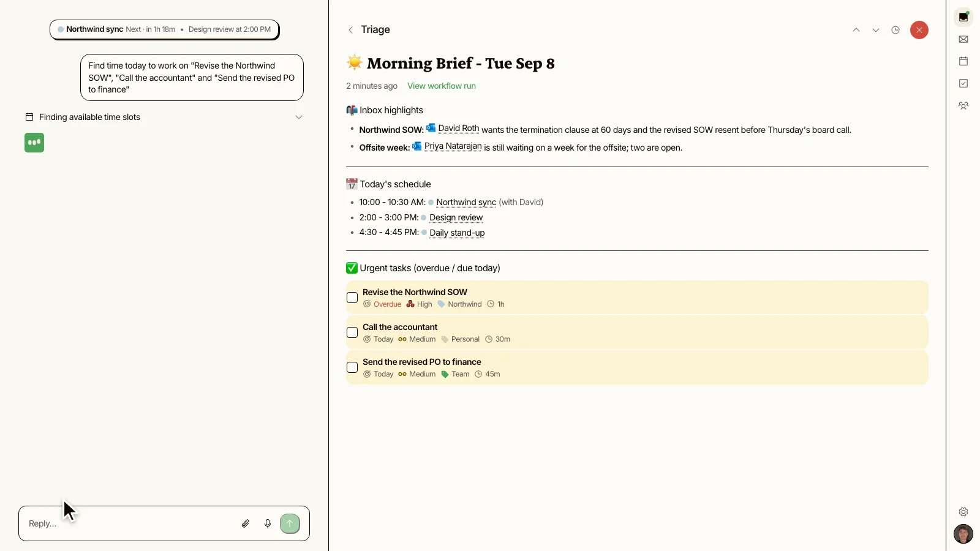This screenshot has height=551, width=980.
Task: Open the Revise the Northwind SOW task title
Action: click(415, 292)
